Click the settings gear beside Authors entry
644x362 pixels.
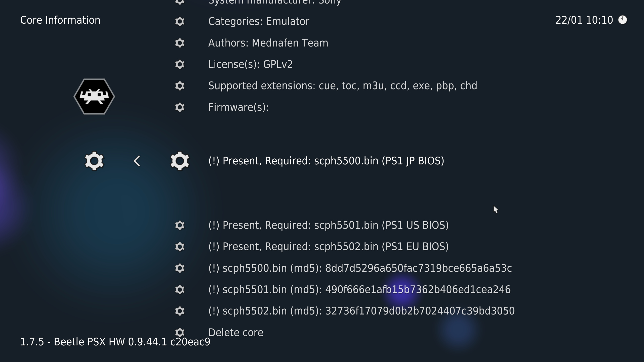tap(180, 42)
